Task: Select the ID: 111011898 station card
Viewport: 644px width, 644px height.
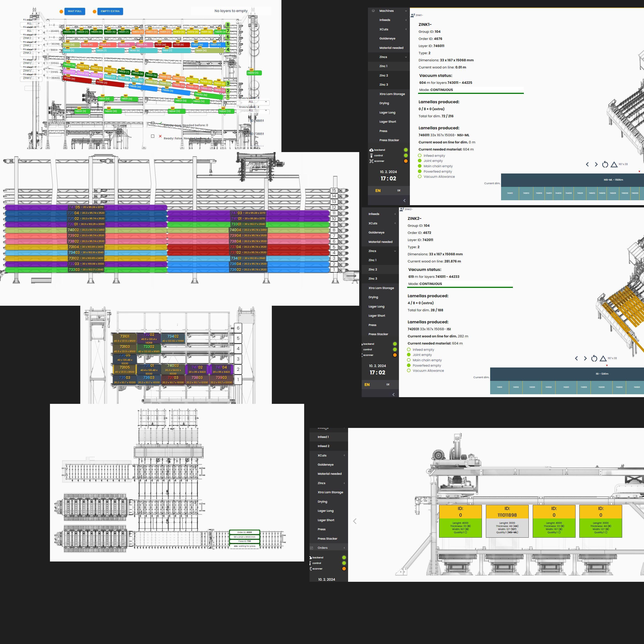Action: (507, 521)
